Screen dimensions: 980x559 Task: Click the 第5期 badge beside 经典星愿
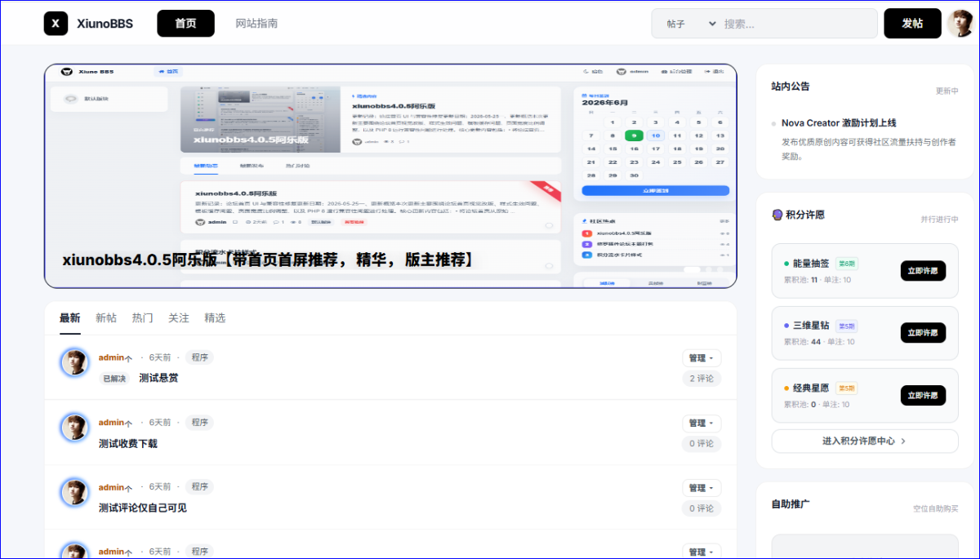point(846,388)
